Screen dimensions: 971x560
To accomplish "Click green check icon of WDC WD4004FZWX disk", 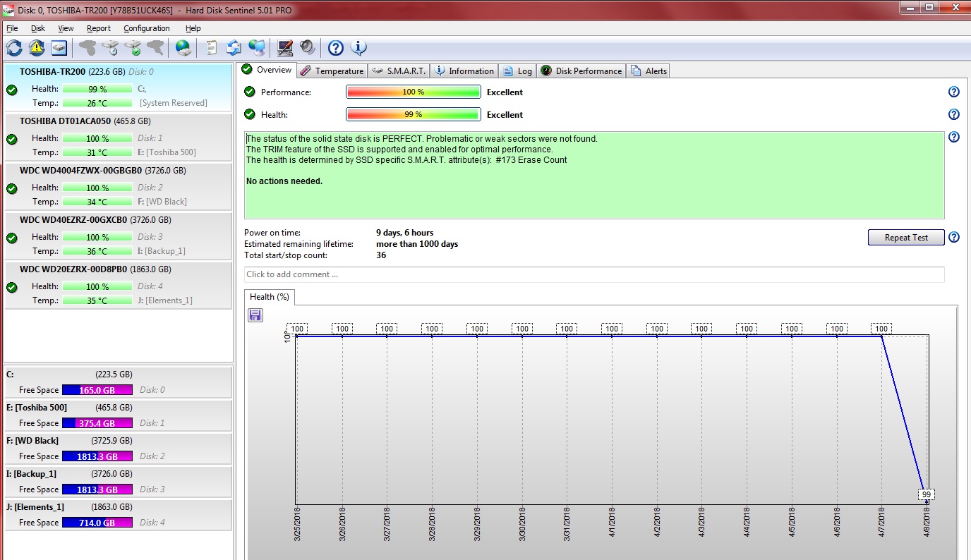I will click(x=12, y=188).
